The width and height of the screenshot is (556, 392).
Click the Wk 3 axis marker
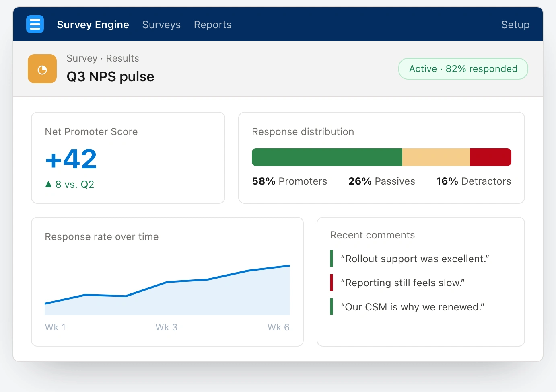coord(167,327)
